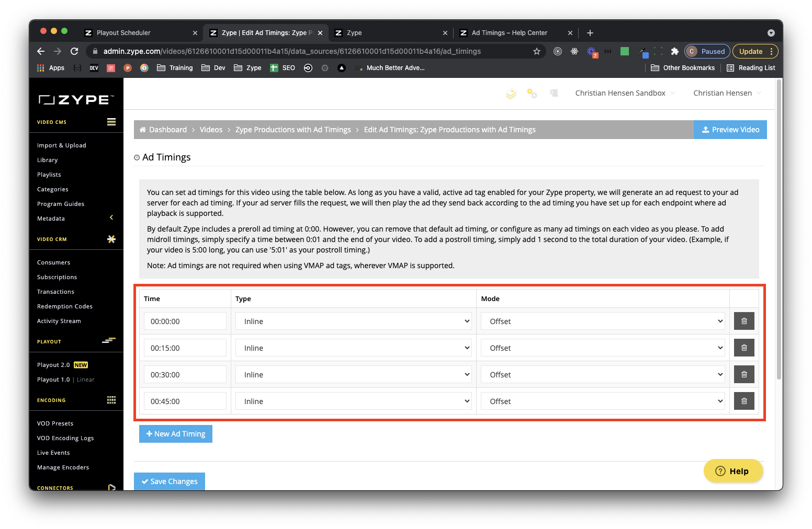This screenshot has height=529, width=812.
Task: Open Library in the sidebar
Action: pyautogui.click(x=48, y=160)
